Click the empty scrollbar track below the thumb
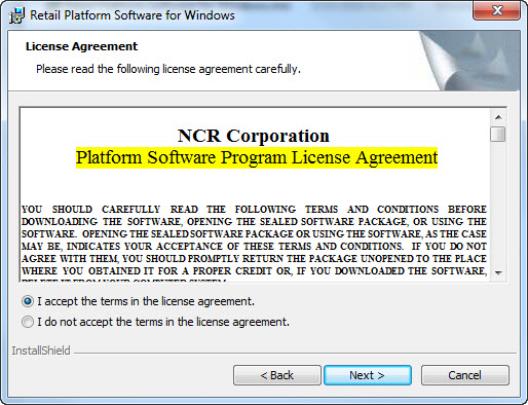528x405 pixels. pos(498,204)
